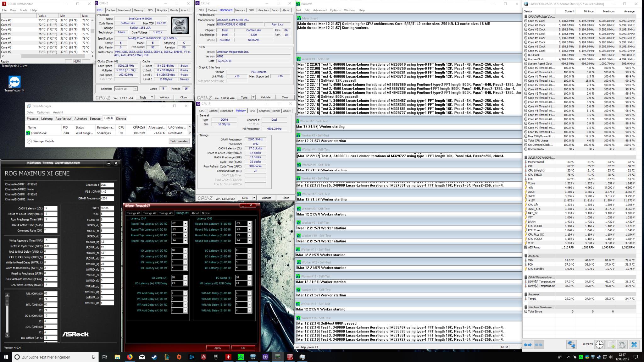Open File Explorer from the taskbar
Viewport: 644px width, 362px height.
pos(117,357)
